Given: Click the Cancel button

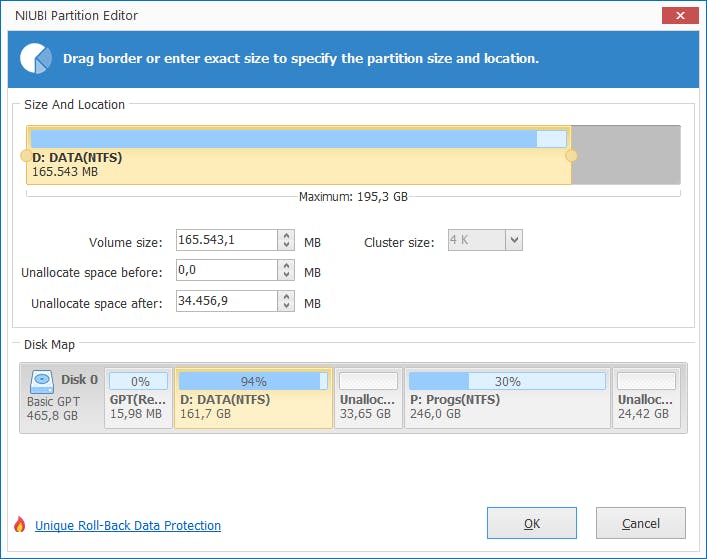Looking at the screenshot, I should coord(641,523).
